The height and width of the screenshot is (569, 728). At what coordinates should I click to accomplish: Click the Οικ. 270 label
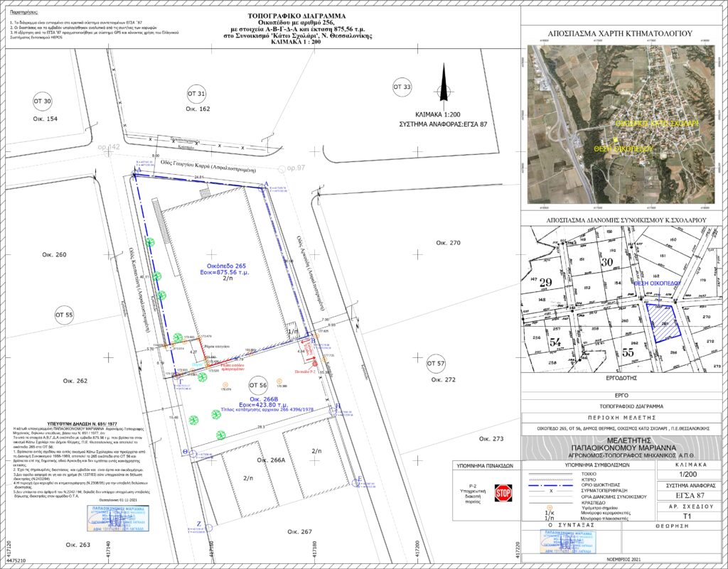coord(448,242)
